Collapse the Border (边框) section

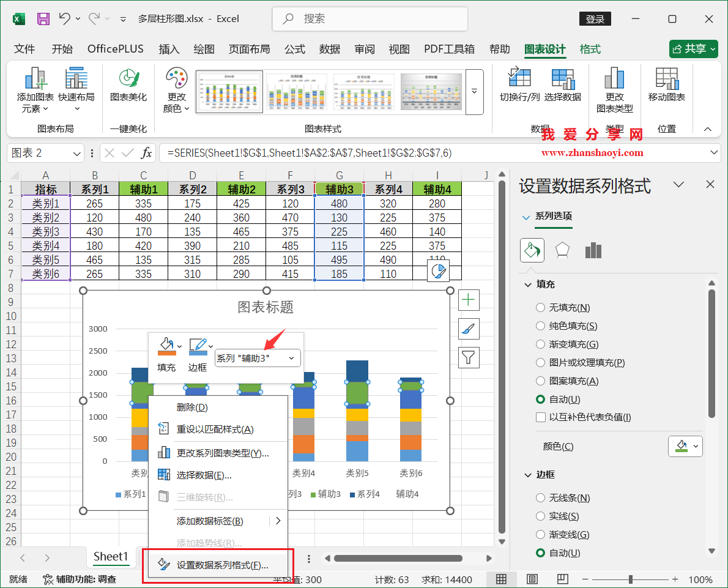(x=528, y=475)
